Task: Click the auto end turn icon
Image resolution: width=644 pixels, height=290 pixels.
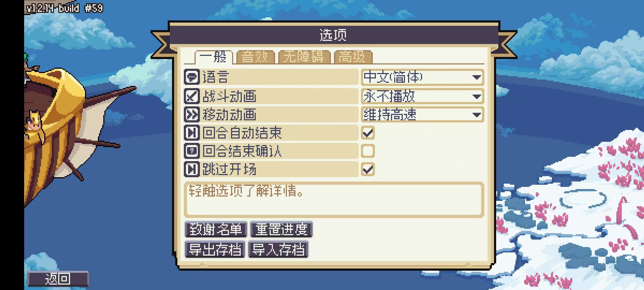Action: click(192, 133)
